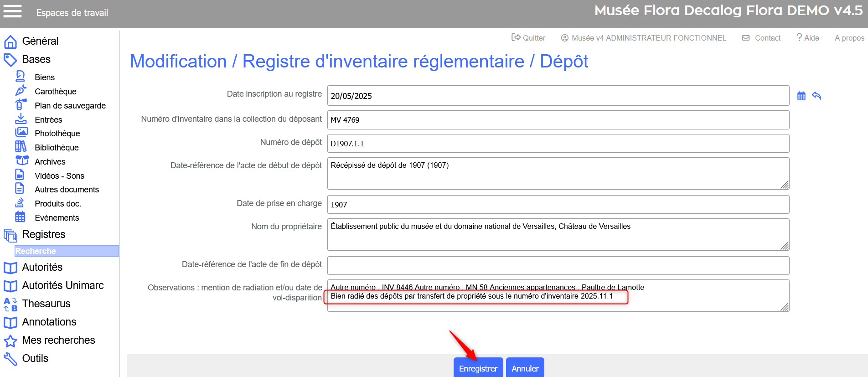Image resolution: width=868 pixels, height=377 pixels.
Task: Open the calendar date picker icon
Action: click(801, 96)
